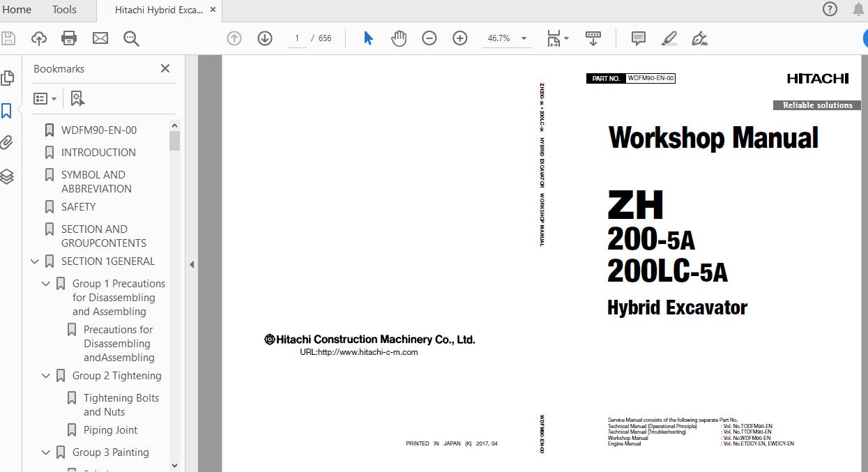Toggle the Page Thumbnails panel
Viewport: 868px width, 472px height.
coord(7,77)
